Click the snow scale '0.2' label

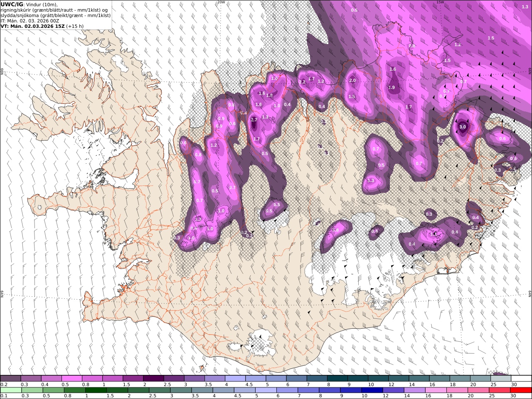tap(4, 384)
